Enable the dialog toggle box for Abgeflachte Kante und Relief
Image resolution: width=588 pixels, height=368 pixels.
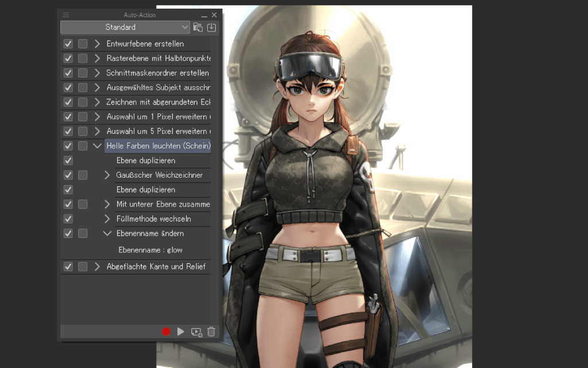tap(83, 267)
